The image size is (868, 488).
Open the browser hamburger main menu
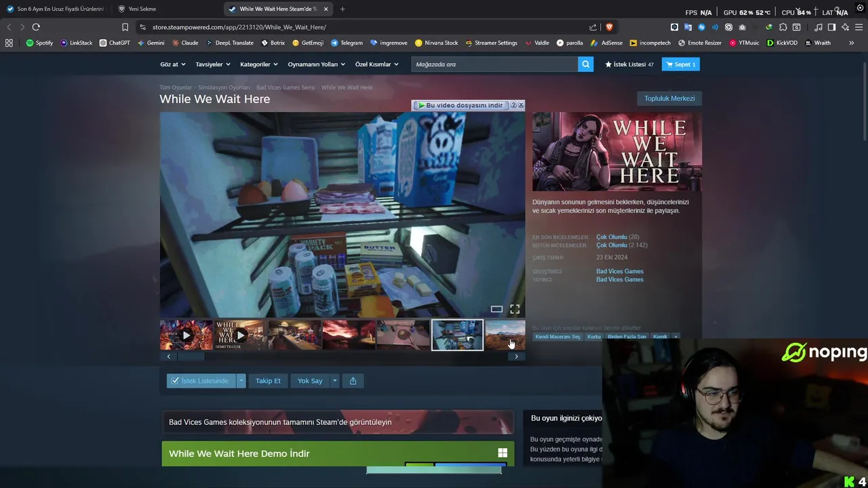click(x=859, y=27)
